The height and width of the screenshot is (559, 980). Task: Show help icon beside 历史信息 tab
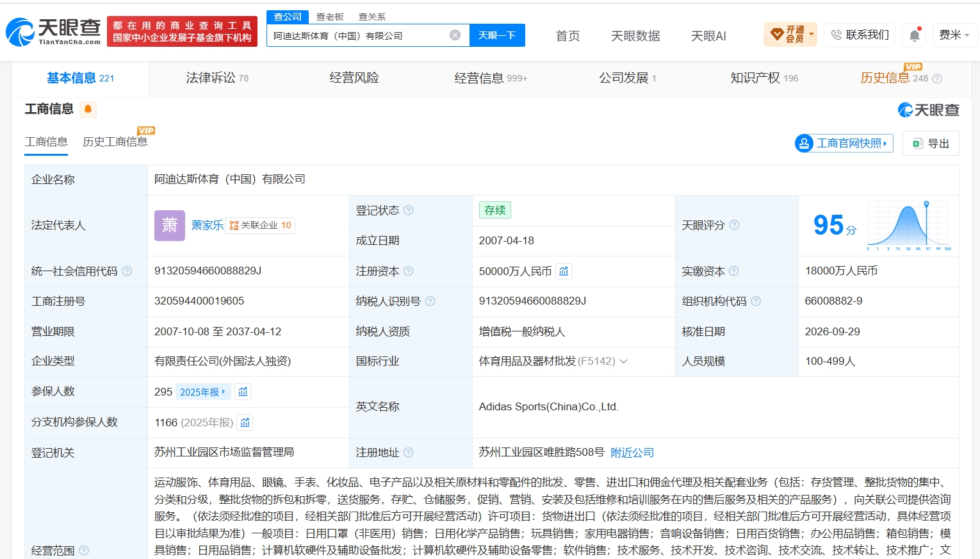[937, 78]
